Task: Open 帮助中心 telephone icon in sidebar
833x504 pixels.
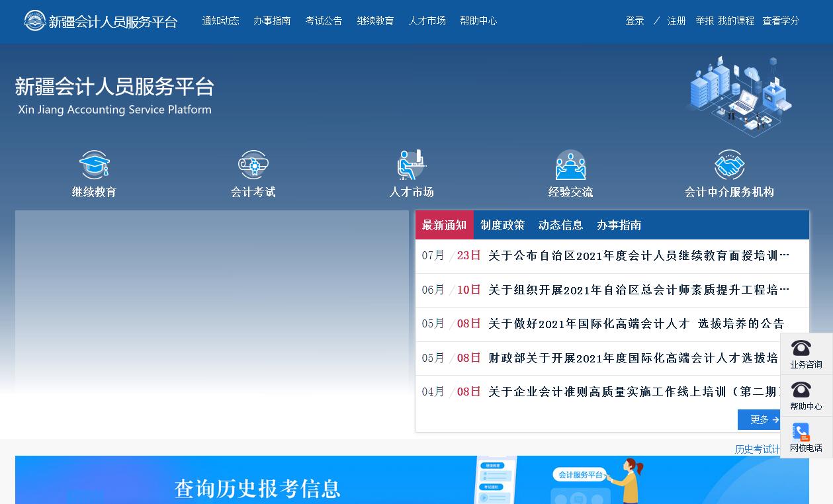Action: [x=801, y=390]
